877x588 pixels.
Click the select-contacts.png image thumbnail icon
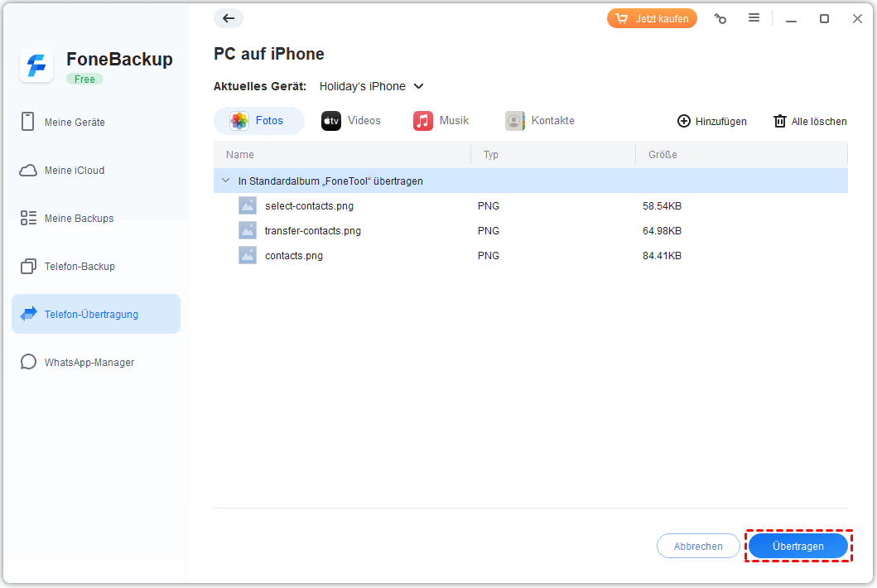[x=248, y=205]
